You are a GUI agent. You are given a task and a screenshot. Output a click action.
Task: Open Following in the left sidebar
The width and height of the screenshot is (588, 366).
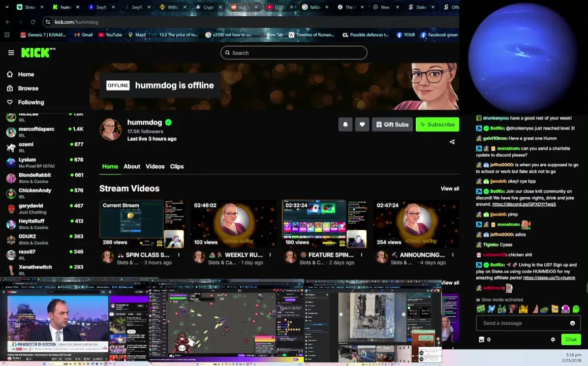pyautogui.click(x=25, y=102)
